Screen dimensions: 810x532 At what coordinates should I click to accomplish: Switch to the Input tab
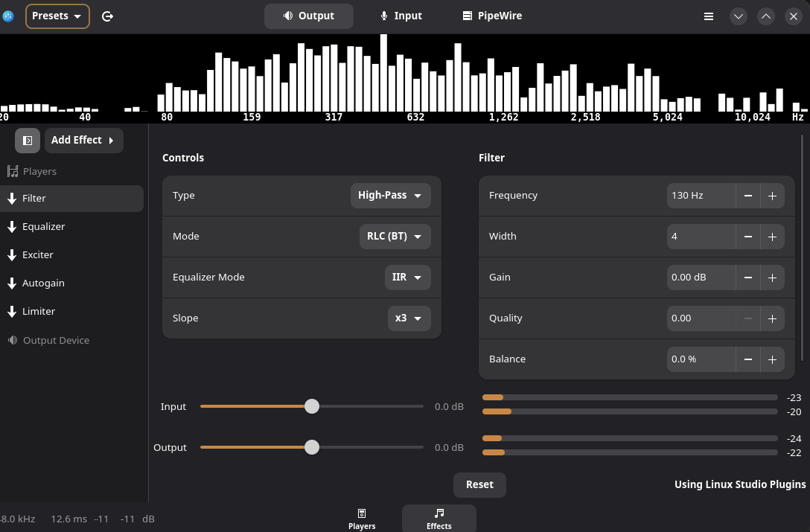(401, 16)
